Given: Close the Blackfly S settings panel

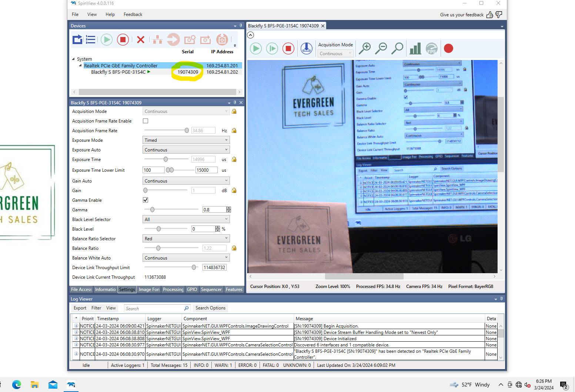Looking at the screenshot, I should pyautogui.click(x=241, y=103).
